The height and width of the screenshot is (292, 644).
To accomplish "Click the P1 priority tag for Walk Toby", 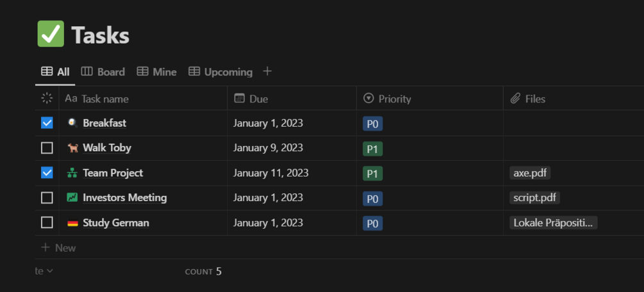I will tap(372, 149).
